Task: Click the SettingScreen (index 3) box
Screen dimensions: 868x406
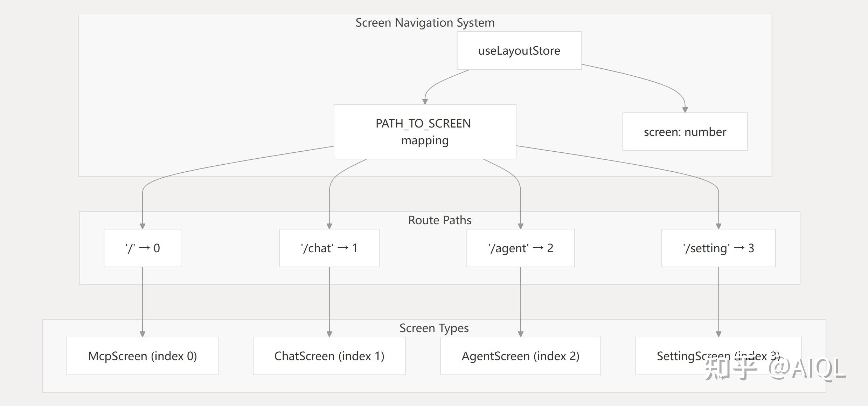Action: click(718, 356)
